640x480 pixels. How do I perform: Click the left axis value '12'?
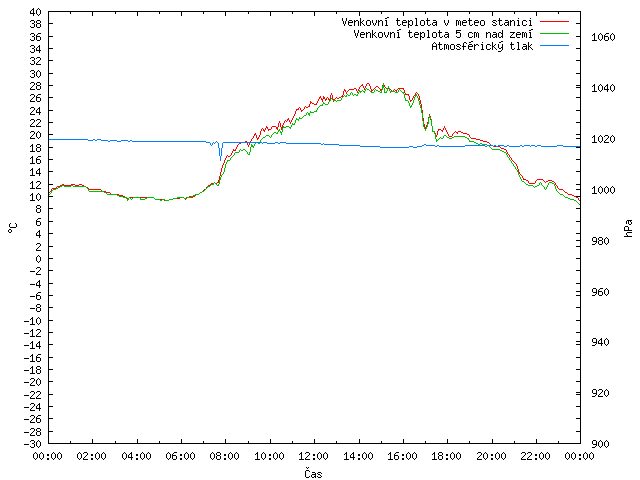click(36, 185)
